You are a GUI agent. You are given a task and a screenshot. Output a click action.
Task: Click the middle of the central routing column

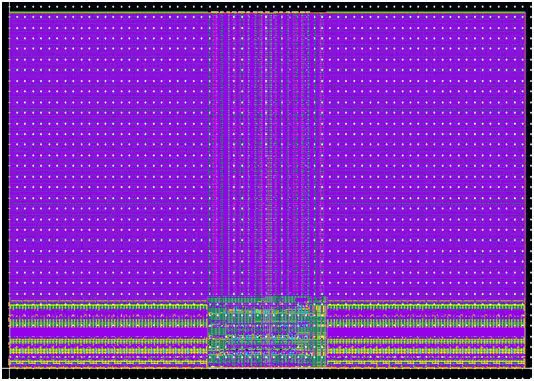tap(266, 155)
